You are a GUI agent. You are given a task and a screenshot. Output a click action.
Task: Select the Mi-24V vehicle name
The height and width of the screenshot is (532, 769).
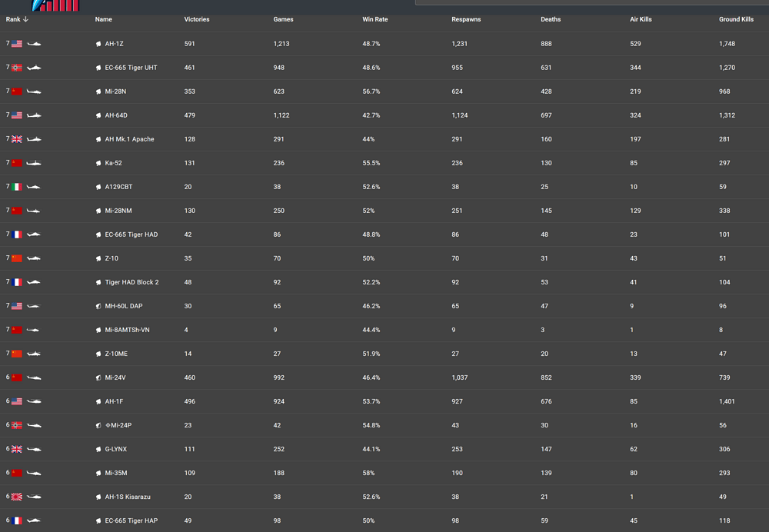115,377
